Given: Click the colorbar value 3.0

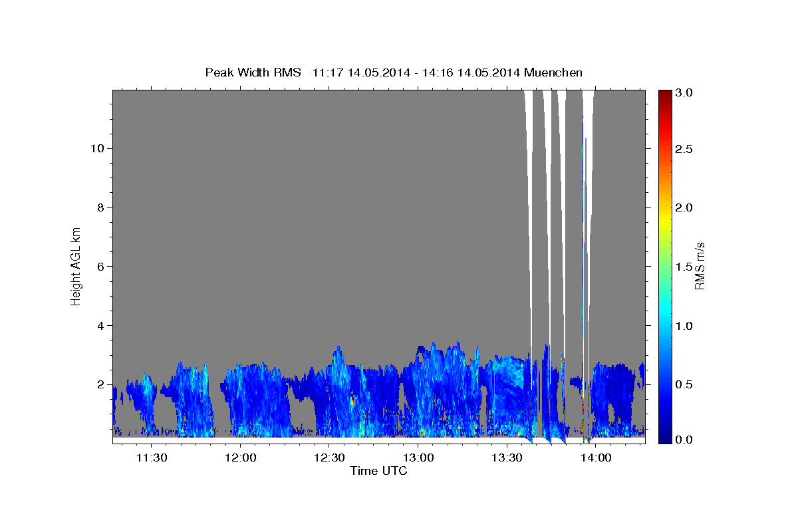Looking at the screenshot, I should pos(684,93).
